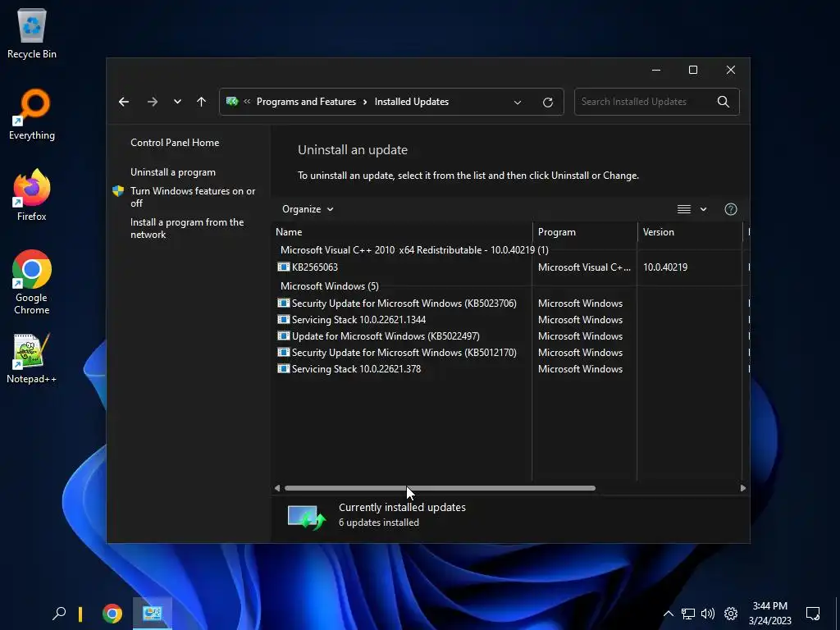Open network icon in system tray

688,614
